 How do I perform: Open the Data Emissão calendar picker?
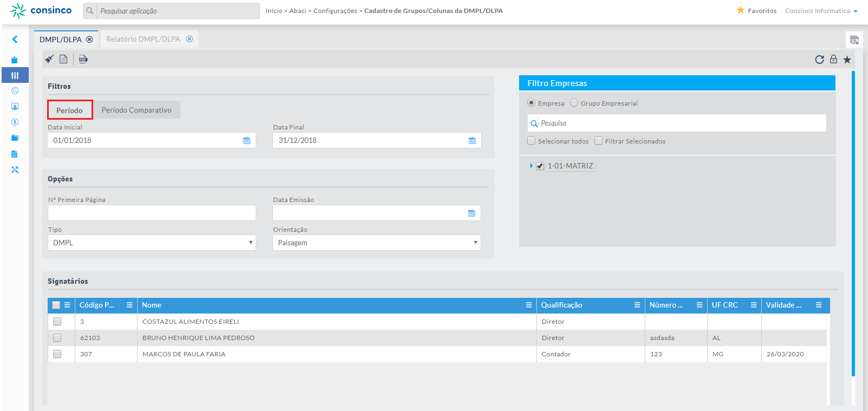[471, 213]
